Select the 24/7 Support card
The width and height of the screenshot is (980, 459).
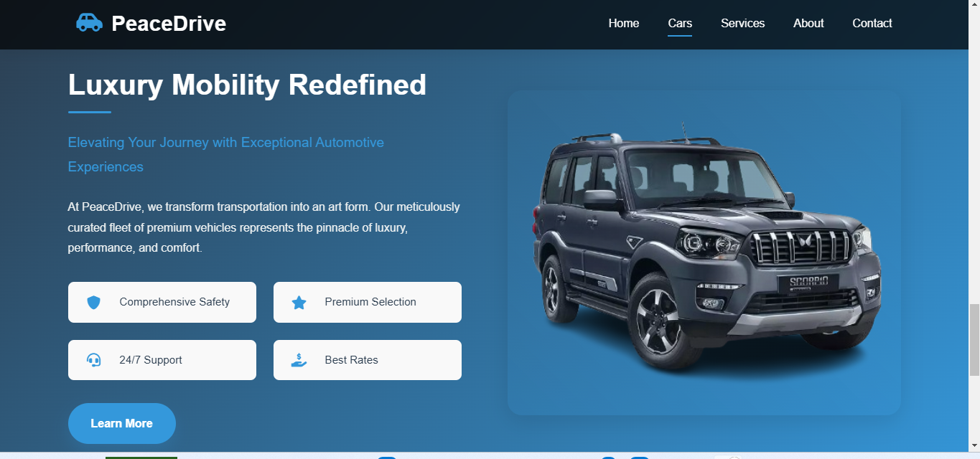[x=162, y=360]
